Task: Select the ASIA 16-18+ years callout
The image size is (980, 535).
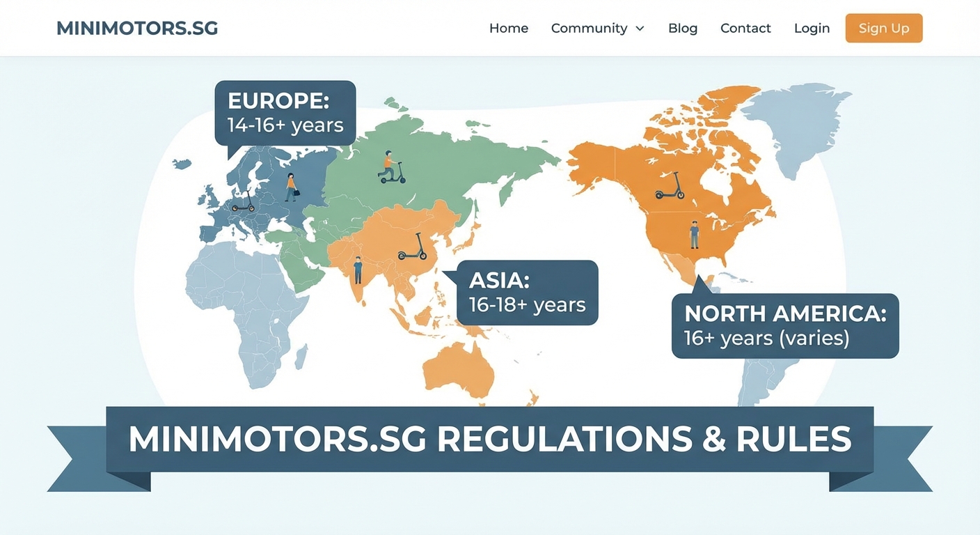Action: coord(528,293)
